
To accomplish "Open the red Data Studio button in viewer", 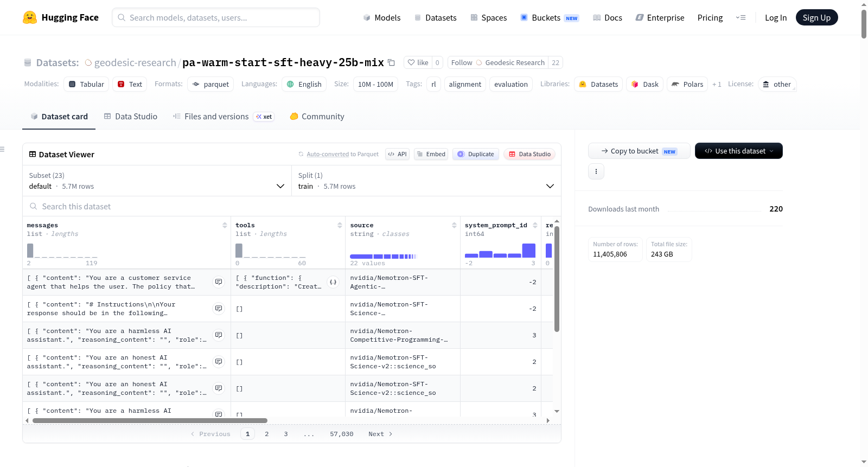I will click(529, 154).
